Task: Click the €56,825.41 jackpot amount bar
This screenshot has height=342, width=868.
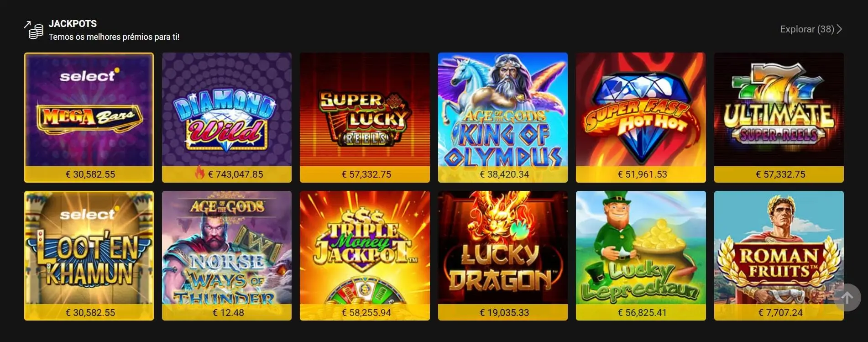Action: [641, 313]
